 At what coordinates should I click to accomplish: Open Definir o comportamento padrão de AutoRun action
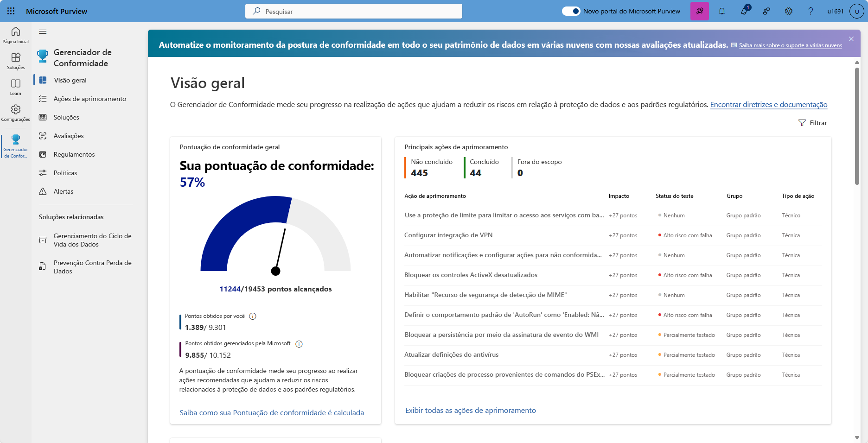[x=504, y=315]
